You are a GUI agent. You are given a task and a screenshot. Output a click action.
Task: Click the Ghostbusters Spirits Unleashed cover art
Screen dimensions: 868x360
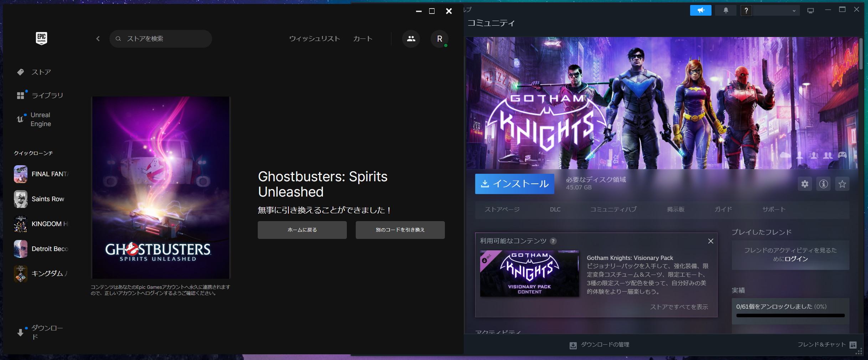[161, 188]
